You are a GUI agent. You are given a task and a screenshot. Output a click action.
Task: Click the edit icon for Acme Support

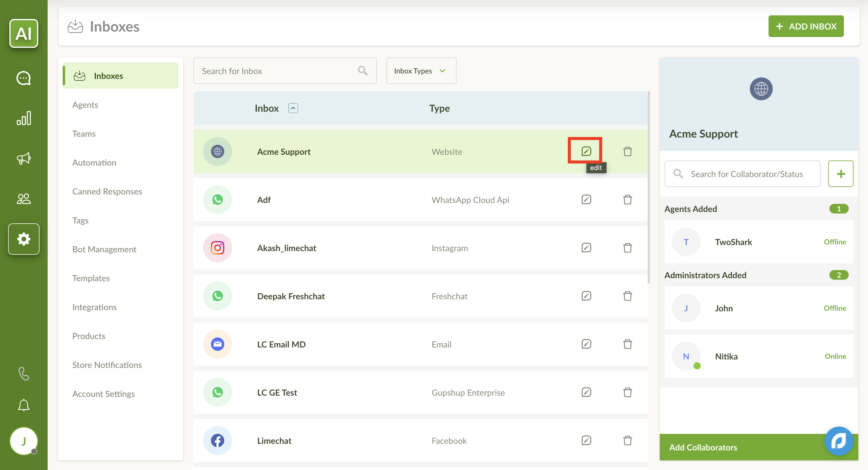click(586, 151)
